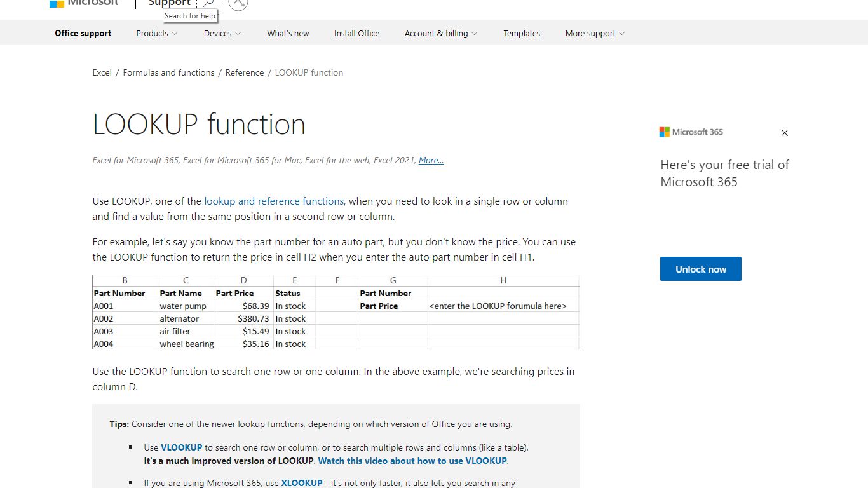The width and height of the screenshot is (868, 488).
Task: Click the Unlock now button
Action: click(700, 269)
